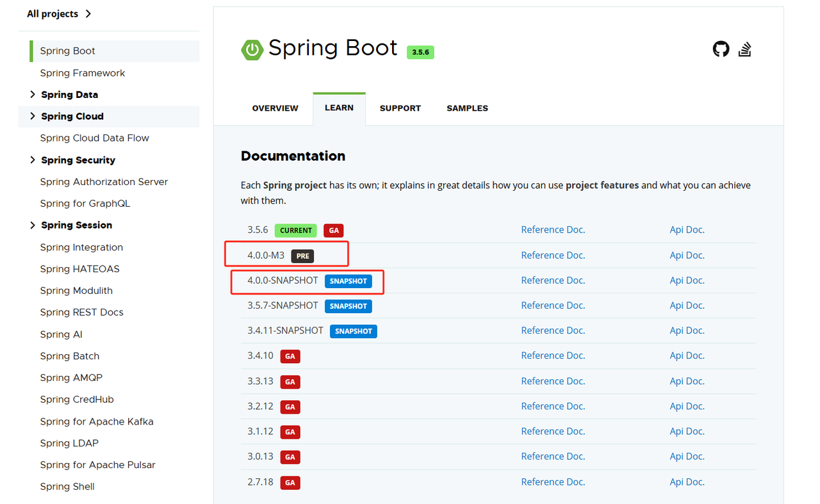The height and width of the screenshot is (504, 820).
Task: Open the Stack Overflow icon
Action: (x=744, y=49)
